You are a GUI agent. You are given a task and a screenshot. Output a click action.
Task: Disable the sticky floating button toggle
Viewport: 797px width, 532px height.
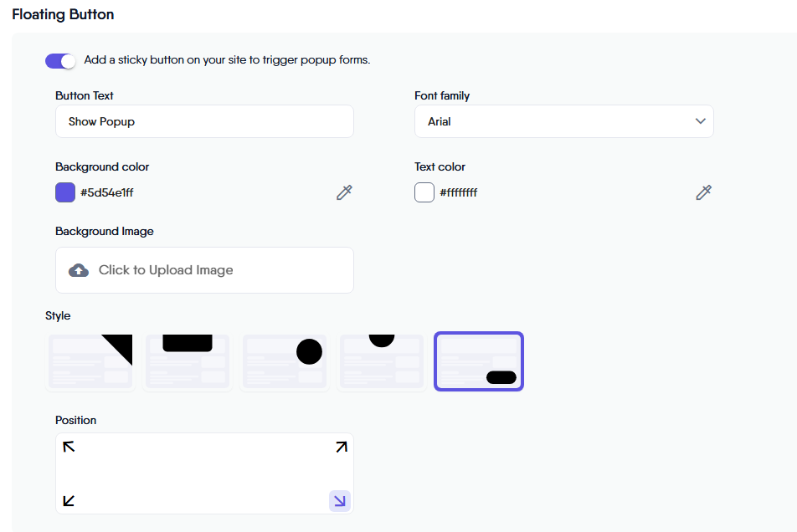(60, 60)
